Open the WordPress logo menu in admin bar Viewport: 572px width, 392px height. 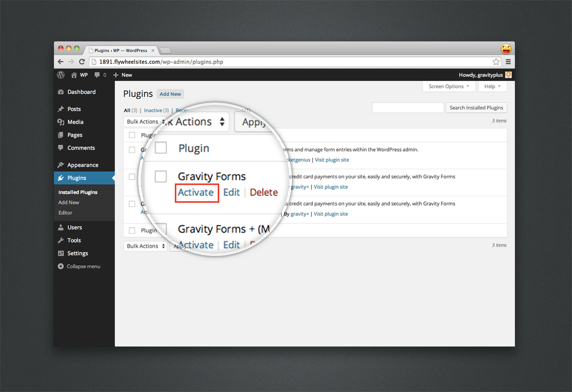tap(61, 75)
